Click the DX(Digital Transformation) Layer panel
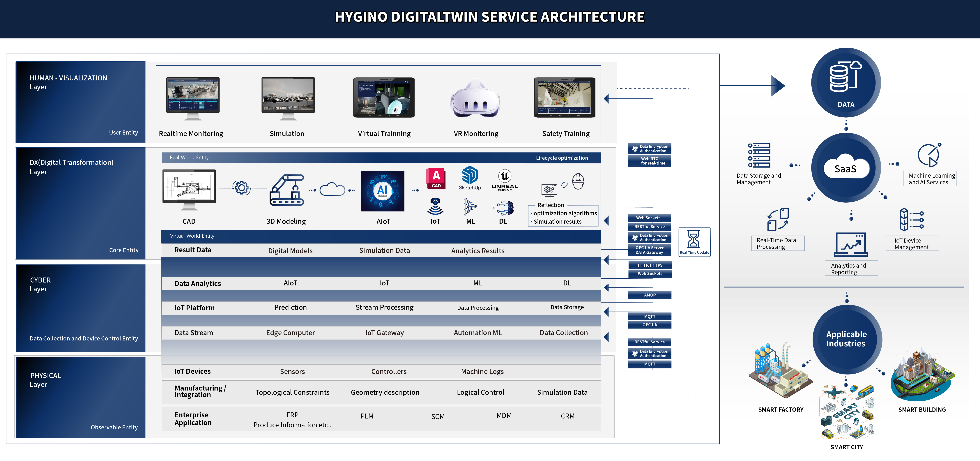The image size is (980, 461). point(81,204)
